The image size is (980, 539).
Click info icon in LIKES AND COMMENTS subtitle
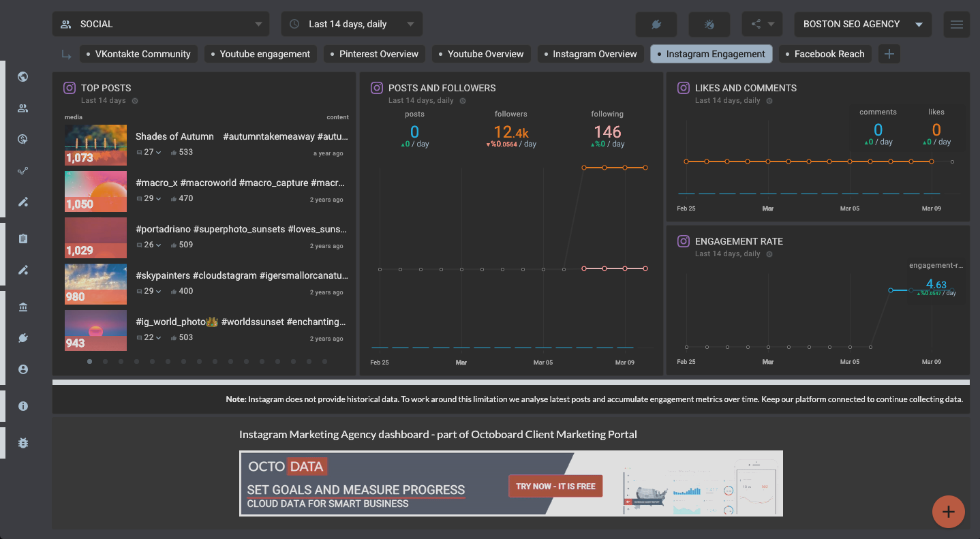(x=769, y=101)
